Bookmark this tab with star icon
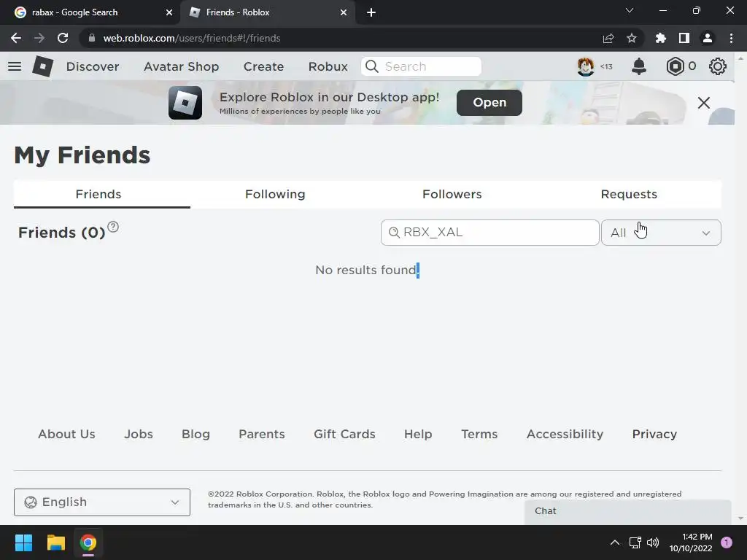The image size is (747, 560). tap(632, 38)
